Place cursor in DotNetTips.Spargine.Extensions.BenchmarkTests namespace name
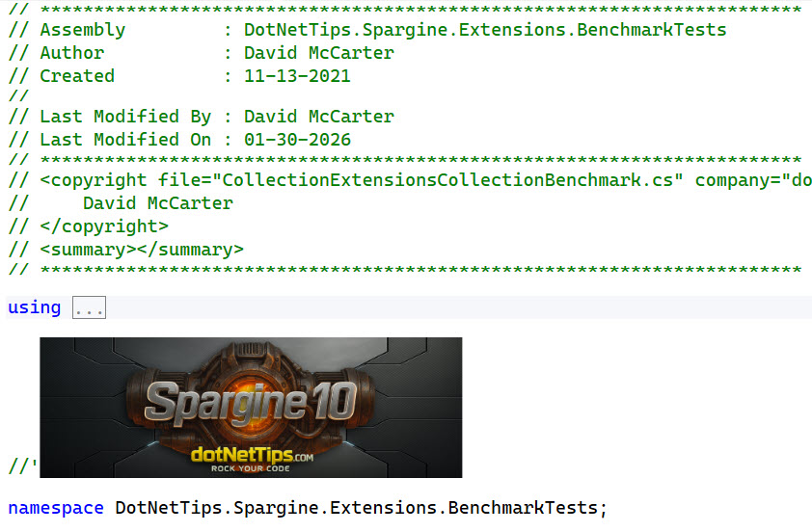 pos(357,507)
